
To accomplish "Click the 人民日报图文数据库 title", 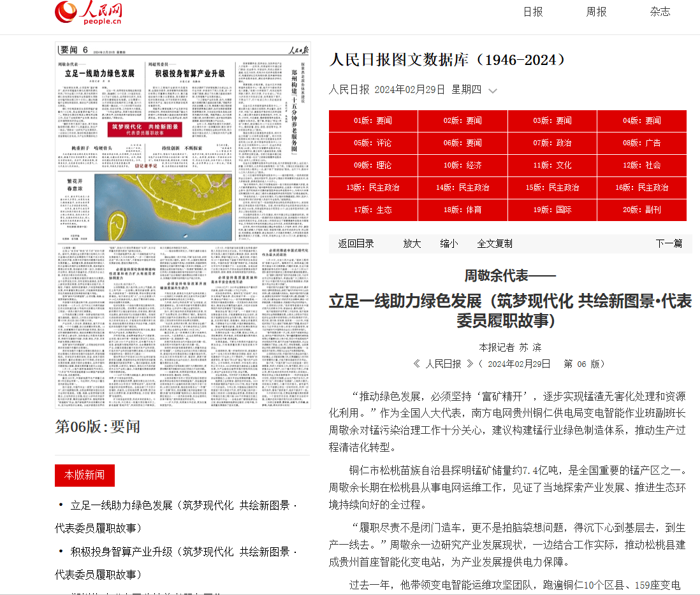I will [448, 60].
